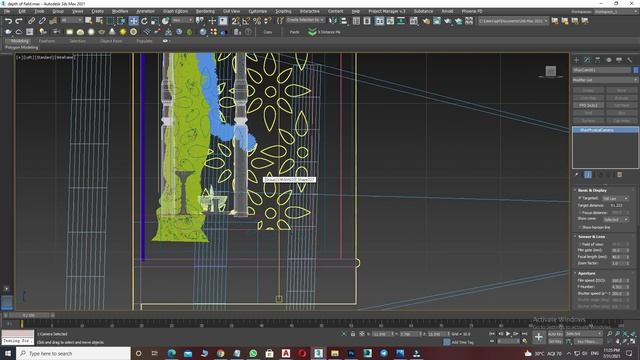Image resolution: width=640 pixels, height=360 pixels.
Task: Open the Show cone Selected dropdown
Action: [x=616, y=220]
